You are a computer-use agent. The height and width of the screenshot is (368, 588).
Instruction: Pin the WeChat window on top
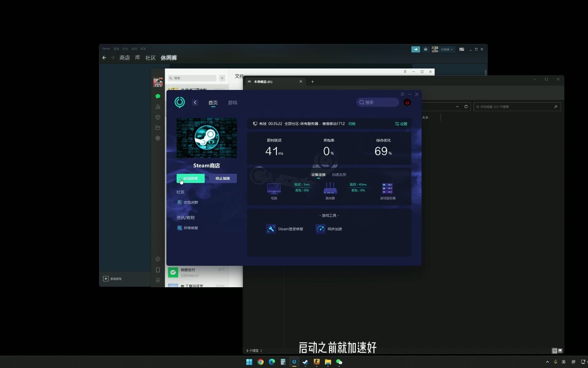point(405,72)
